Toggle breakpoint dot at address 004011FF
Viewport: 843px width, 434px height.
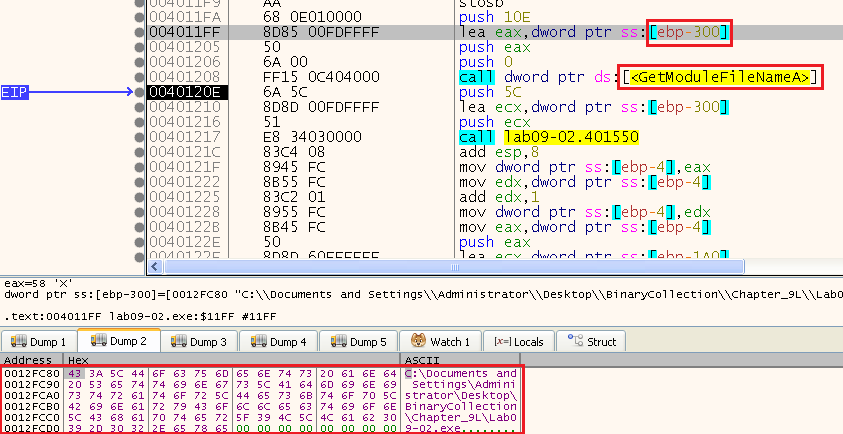(x=138, y=32)
